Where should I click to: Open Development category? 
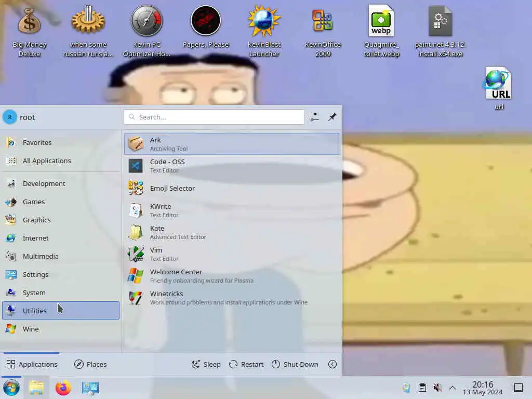click(61, 183)
